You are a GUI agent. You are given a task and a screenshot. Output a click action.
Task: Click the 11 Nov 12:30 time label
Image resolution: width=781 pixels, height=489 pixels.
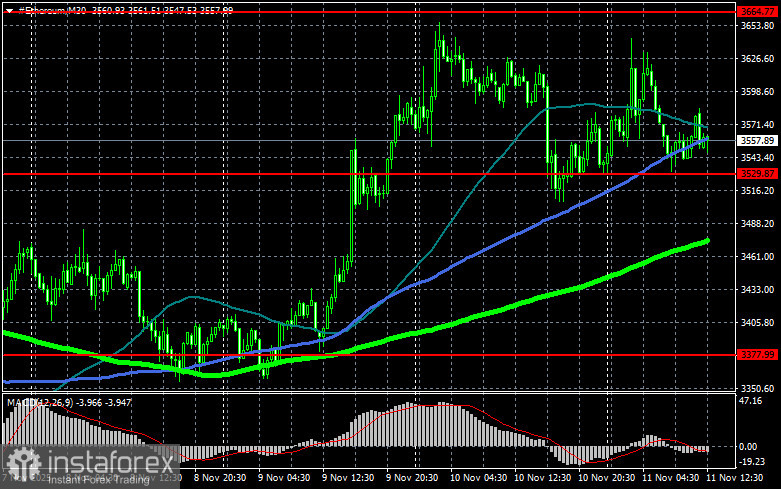tap(735, 478)
